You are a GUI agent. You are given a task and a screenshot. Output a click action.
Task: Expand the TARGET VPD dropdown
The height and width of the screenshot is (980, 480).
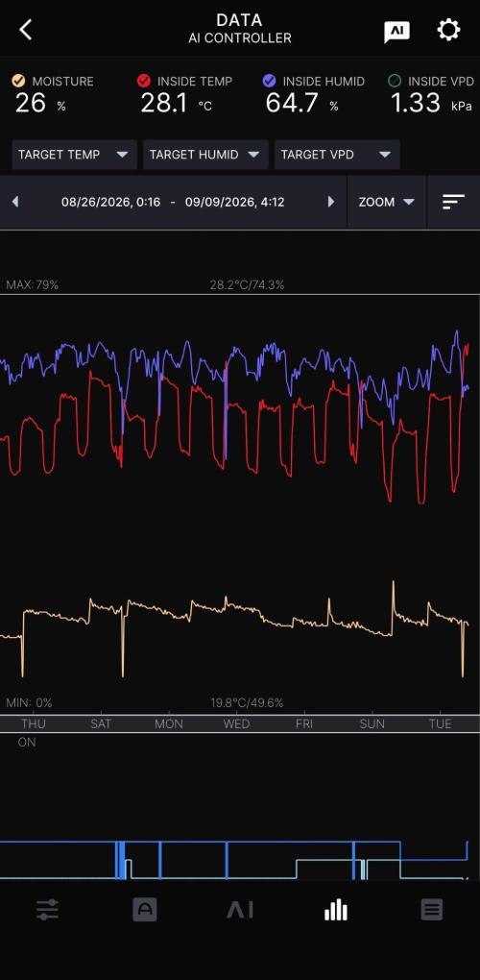click(x=337, y=155)
